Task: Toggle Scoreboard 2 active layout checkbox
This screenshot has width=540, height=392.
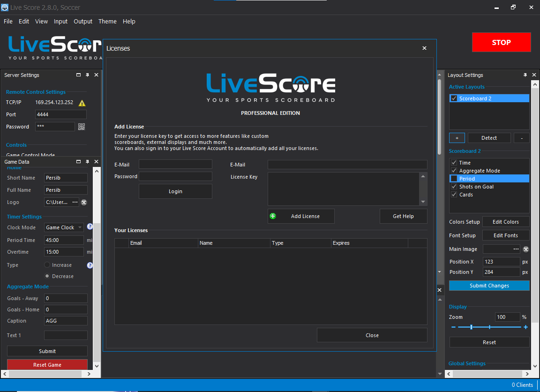Action: point(454,98)
